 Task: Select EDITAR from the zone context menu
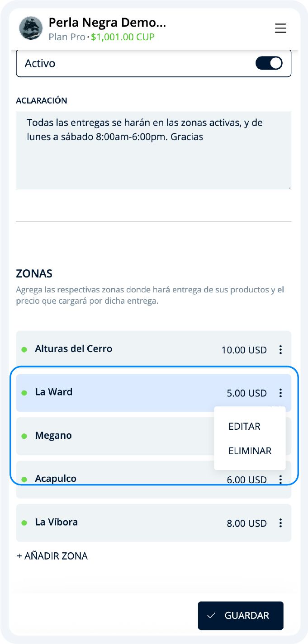pos(244,426)
